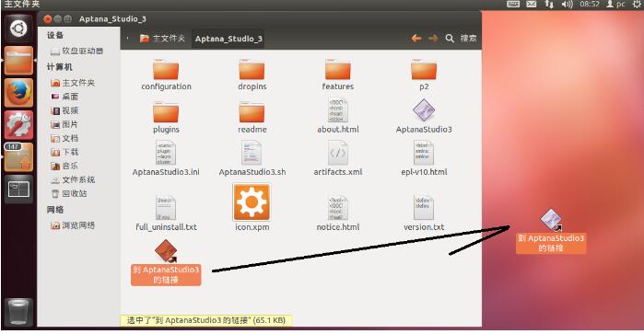
Task: Go back with the left arrow button
Action: click(x=416, y=39)
